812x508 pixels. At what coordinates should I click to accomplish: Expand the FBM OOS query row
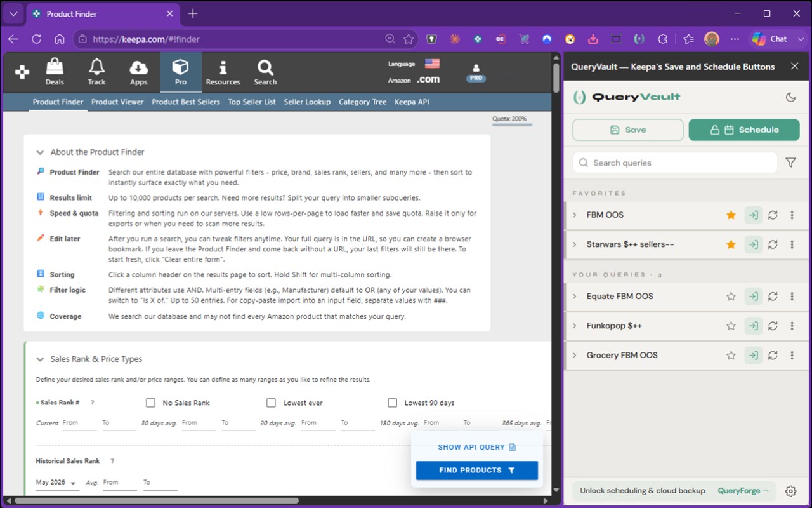(x=575, y=215)
